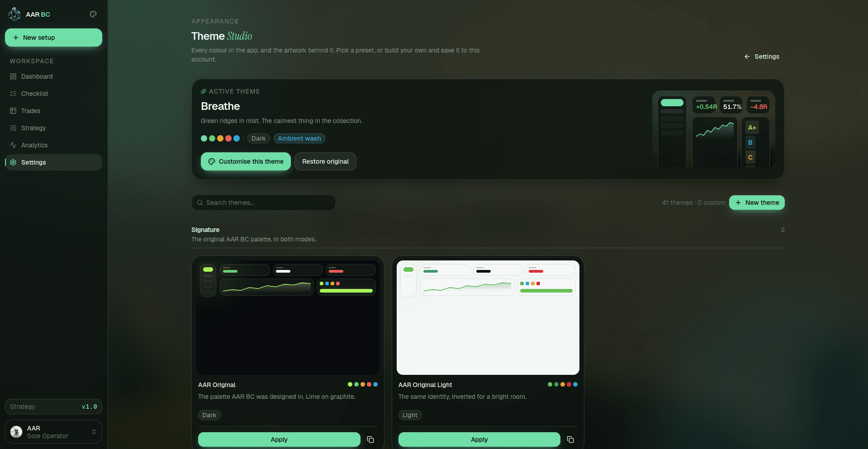Focus the Search themes field
Screen dimensions: 868x449
[264, 203]
